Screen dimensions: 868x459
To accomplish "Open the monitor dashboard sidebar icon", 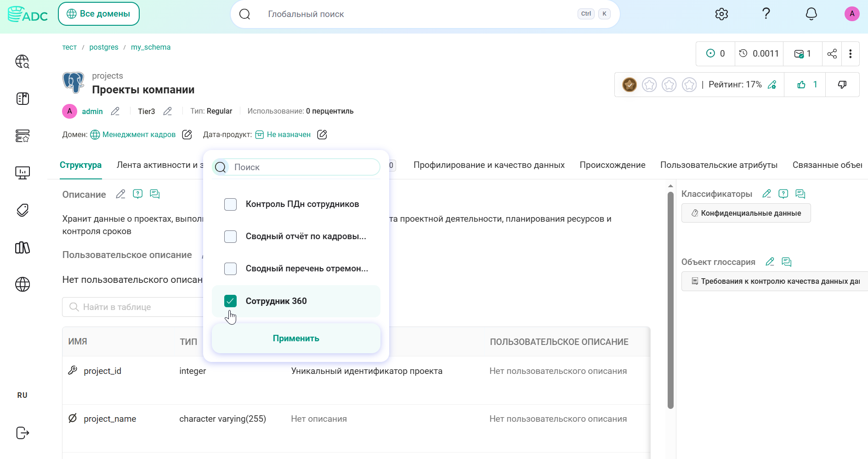I will (x=23, y=173).
